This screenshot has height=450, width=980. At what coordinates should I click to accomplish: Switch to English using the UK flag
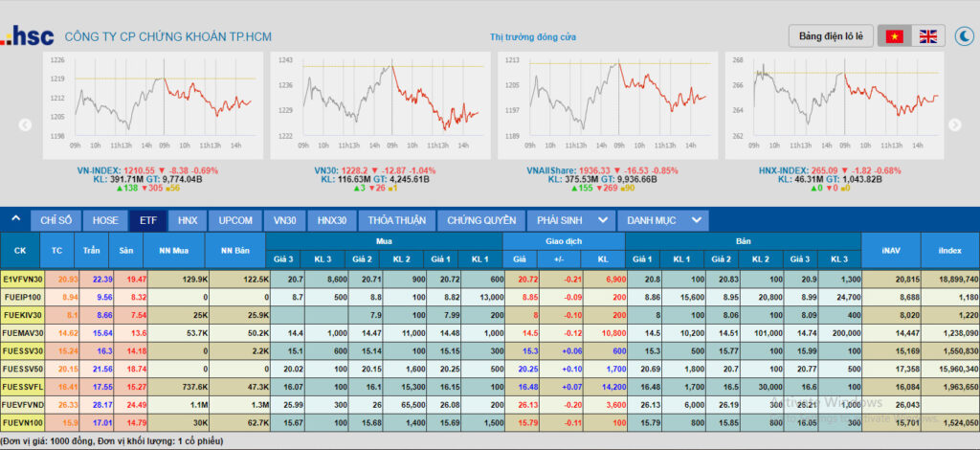pos(928,36)
